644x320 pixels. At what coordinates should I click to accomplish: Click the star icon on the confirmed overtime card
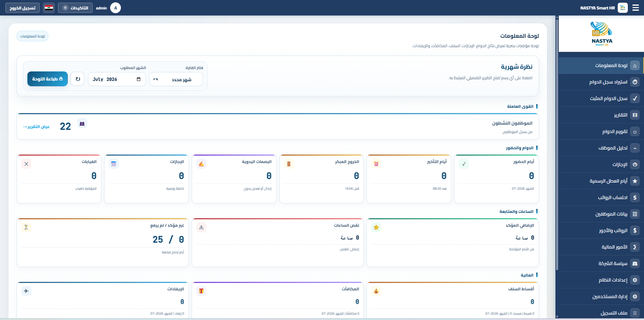point(376,227)
